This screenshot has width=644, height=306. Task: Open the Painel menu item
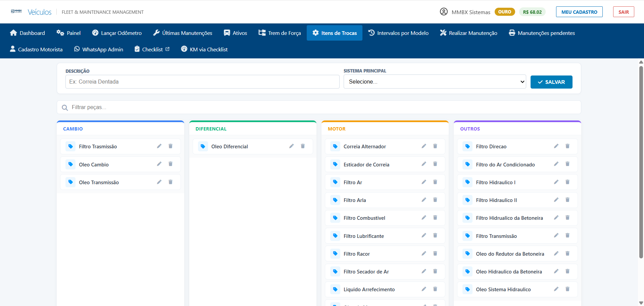click(x=68, y=33)
